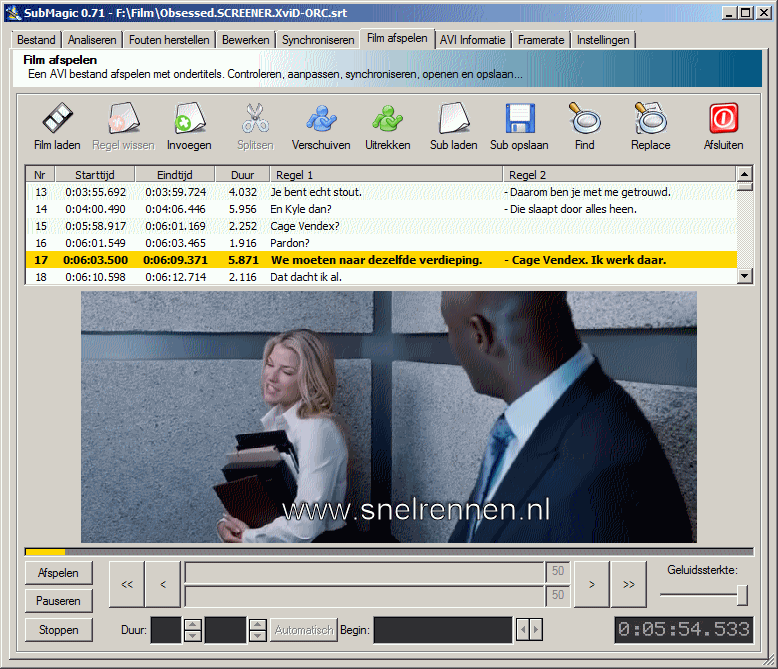Click the second Duur spinner down arrow
This screenshot has height=669, width=778.
coord(258,636)
